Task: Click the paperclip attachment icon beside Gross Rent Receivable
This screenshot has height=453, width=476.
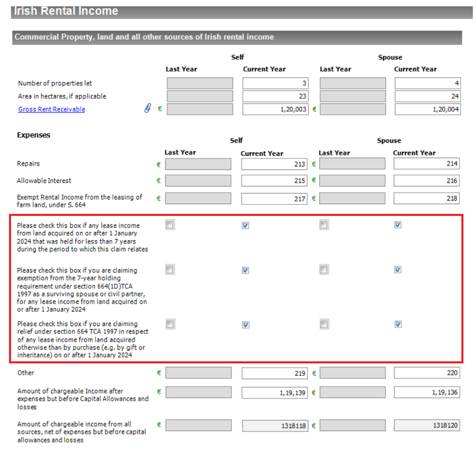Action: click(x=147, y=108)
